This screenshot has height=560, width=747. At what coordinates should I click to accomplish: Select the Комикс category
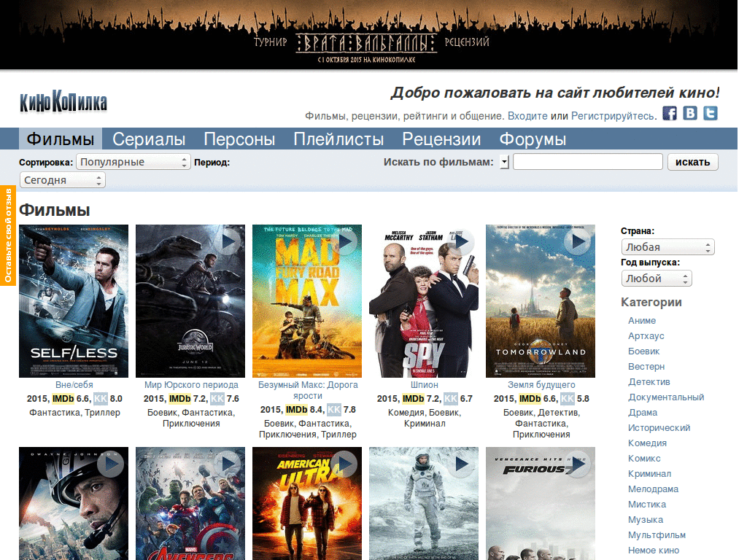[644, 458]
